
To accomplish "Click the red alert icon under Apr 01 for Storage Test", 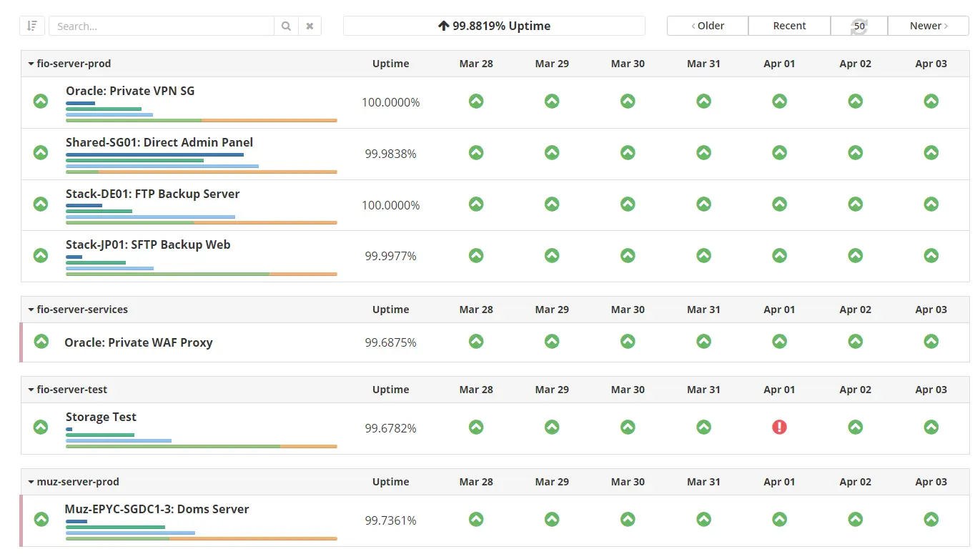I will (779, 426).
